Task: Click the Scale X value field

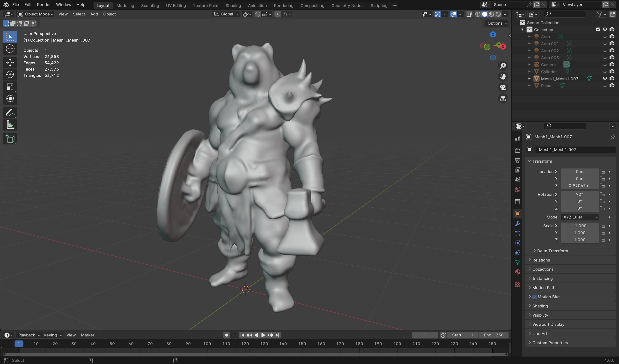Action: pyautogui.click(x=579, y=226)
